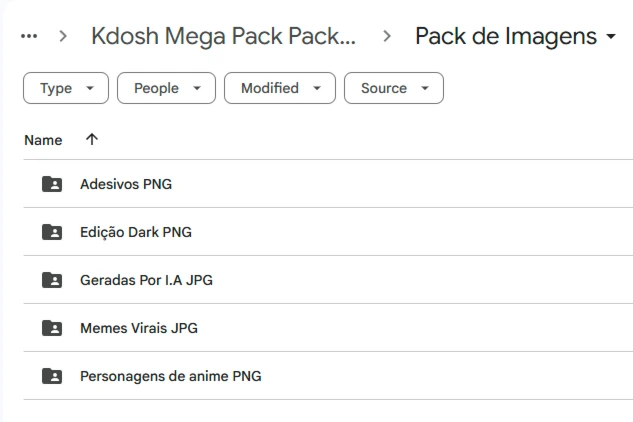
Task: Click the shared folder icon for Geradas Por I.A JPG
Action: [x=52, y=280]
